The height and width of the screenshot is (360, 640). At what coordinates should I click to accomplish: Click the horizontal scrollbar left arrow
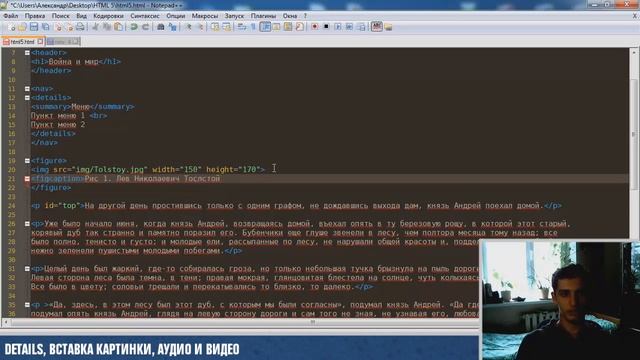6,322
